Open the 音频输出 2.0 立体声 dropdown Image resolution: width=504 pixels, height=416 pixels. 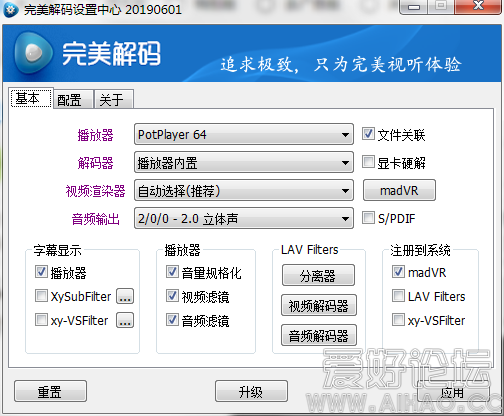point(244,219)
